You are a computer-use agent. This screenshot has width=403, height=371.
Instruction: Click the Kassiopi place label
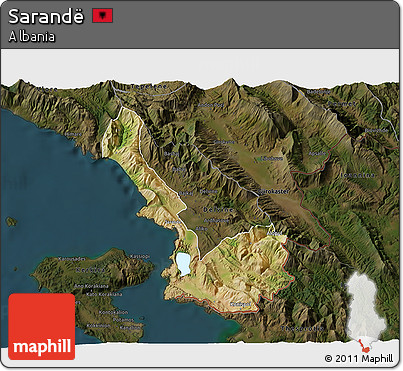pyautogui.click(x=139, y=256)
